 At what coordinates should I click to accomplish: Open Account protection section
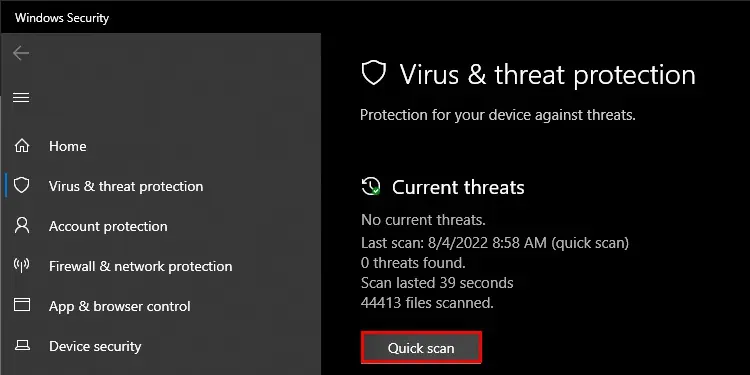[x=108, y=226]
